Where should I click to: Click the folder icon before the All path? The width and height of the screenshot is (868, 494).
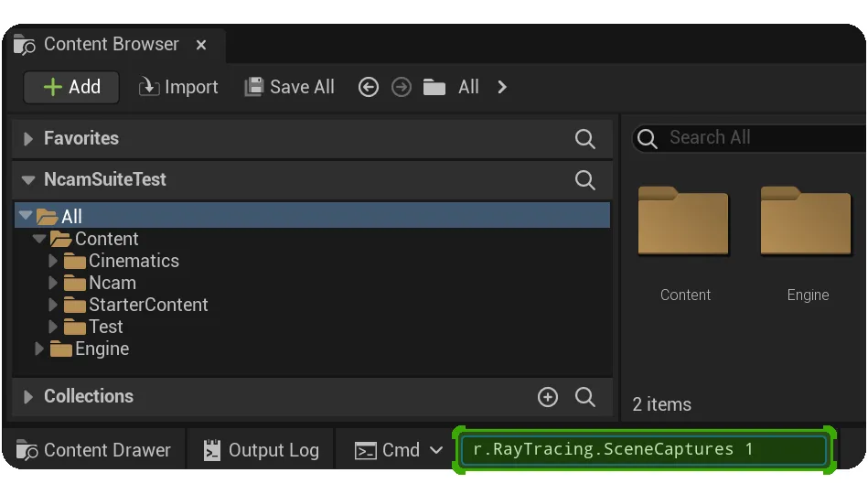[434, 87]
